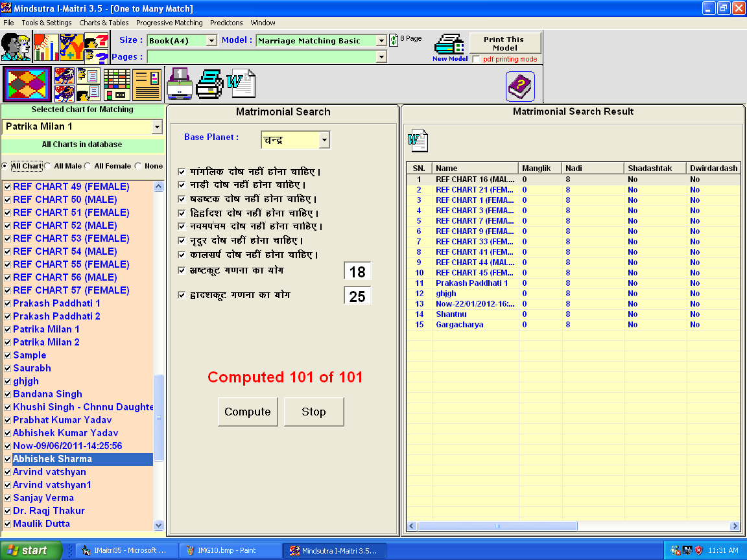Open the Pages dropdown
The image size is (747, 560).
381,57
